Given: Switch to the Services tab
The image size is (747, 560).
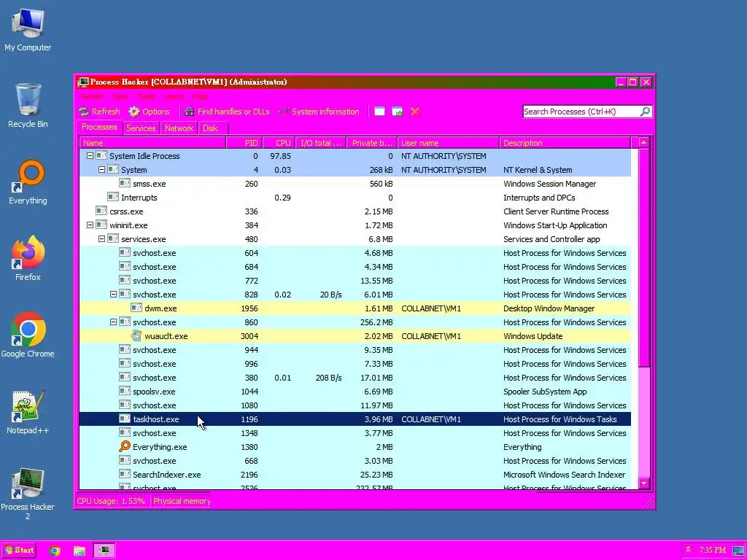Looking at the screenshot, I should tap(141, 128).
